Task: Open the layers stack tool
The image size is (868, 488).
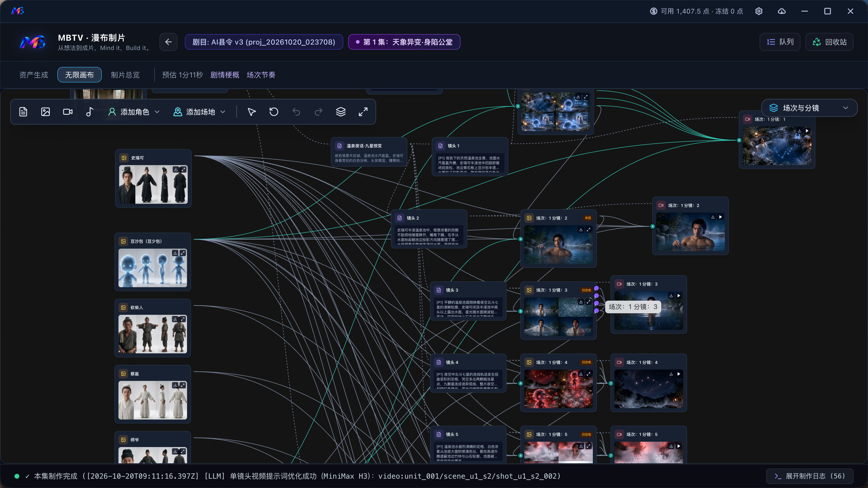Action: tap(341, 112)
